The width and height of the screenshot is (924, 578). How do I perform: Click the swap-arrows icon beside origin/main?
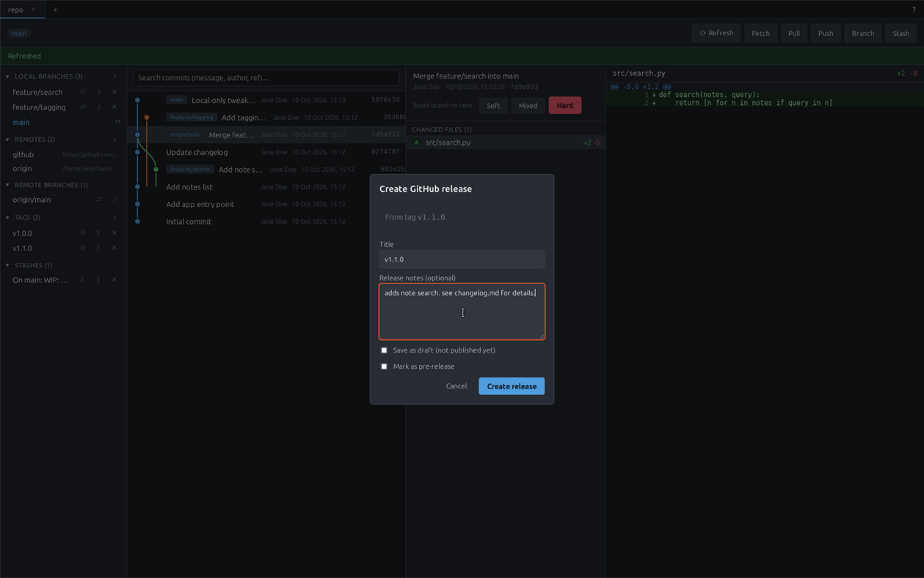point(99,200)
